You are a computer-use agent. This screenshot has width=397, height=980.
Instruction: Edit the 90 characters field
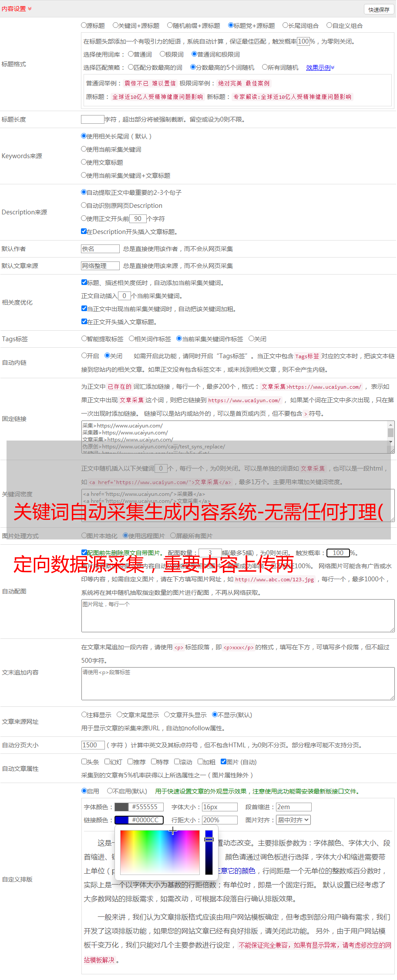[x=138, y=219]
